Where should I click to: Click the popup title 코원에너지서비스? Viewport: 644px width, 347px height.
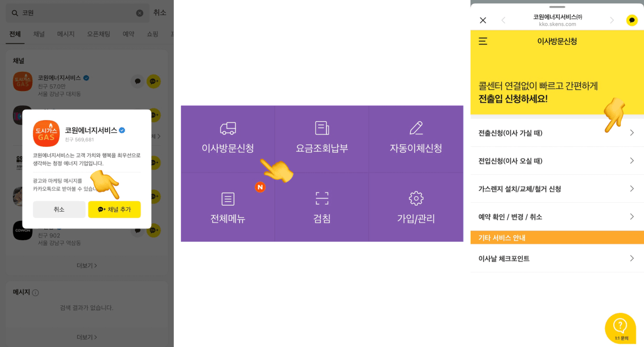click(91, 130)
